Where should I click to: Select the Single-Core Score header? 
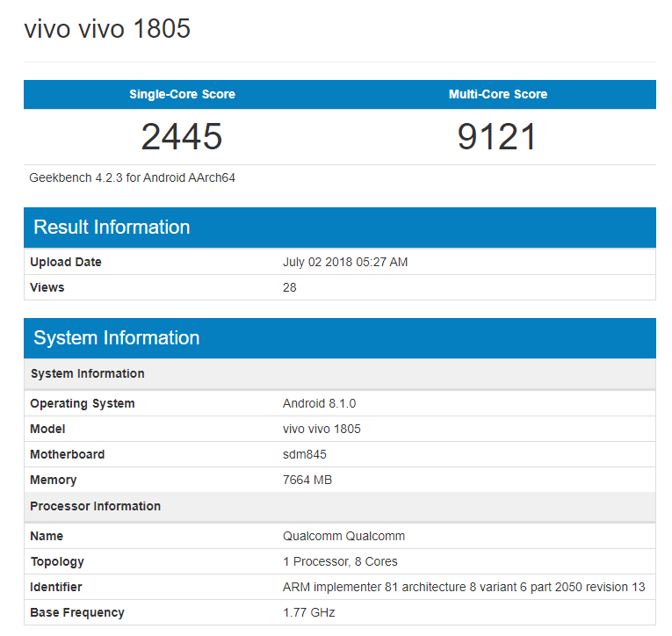[182, 94]
